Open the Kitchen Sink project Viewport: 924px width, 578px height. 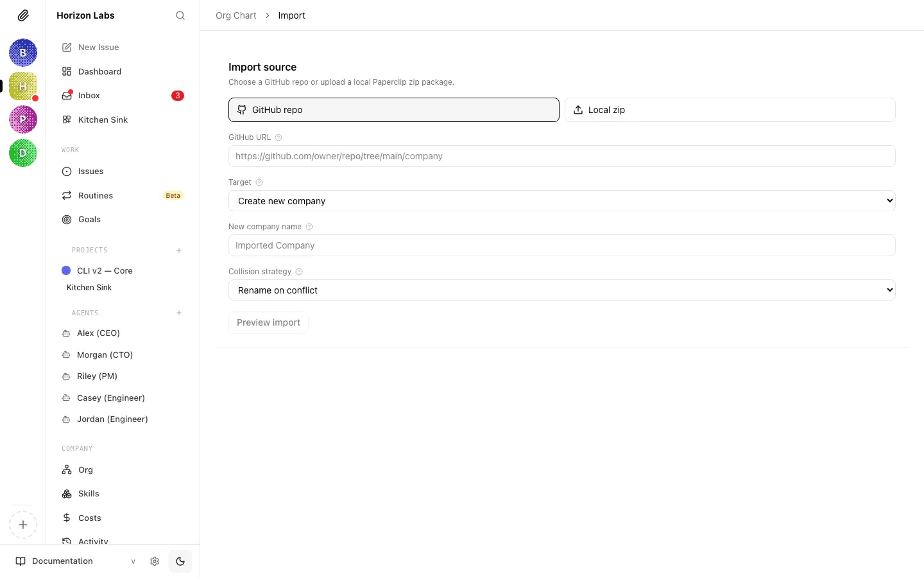(89, 288)
